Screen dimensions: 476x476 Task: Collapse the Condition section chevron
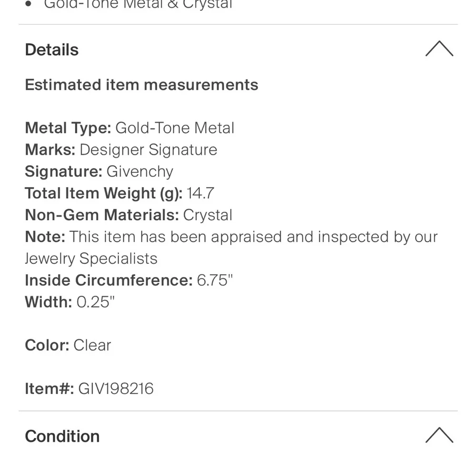pos(439,436)
